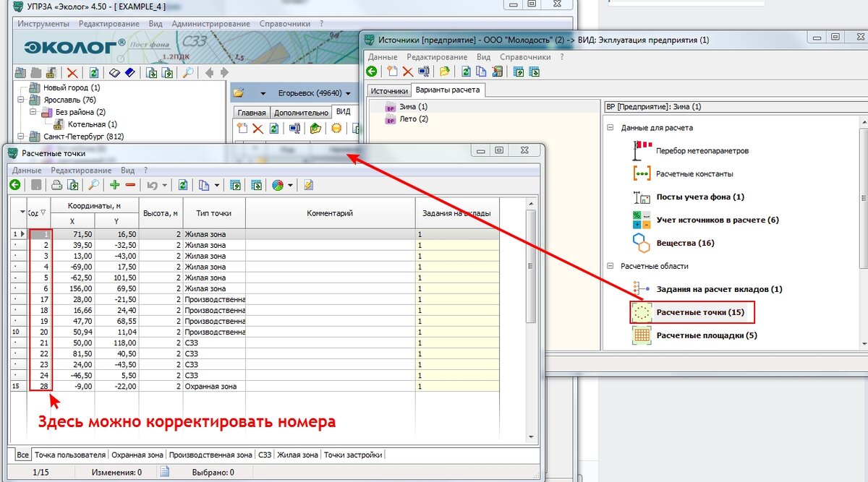Image resolution: width=868 pixels, height=482 pixels.
Task: Click the notes pencil icon in Расчетные точки toolbar
Action: (x=309, y=185)
